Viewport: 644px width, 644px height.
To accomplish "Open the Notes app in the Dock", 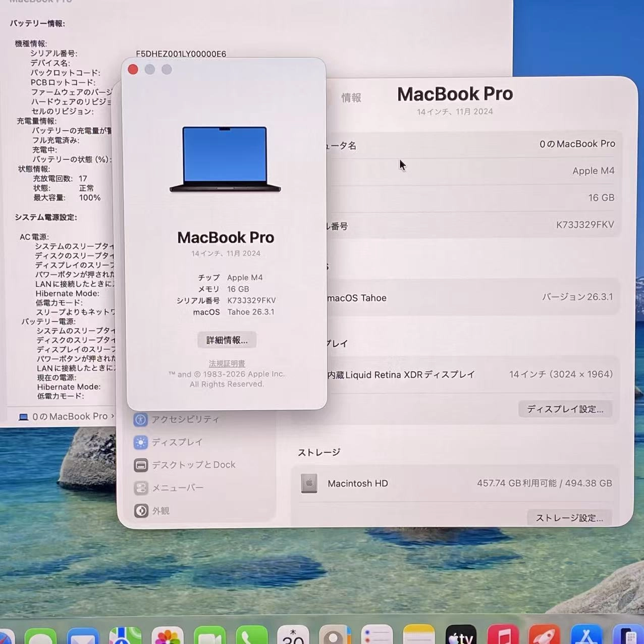I will 419,635.
